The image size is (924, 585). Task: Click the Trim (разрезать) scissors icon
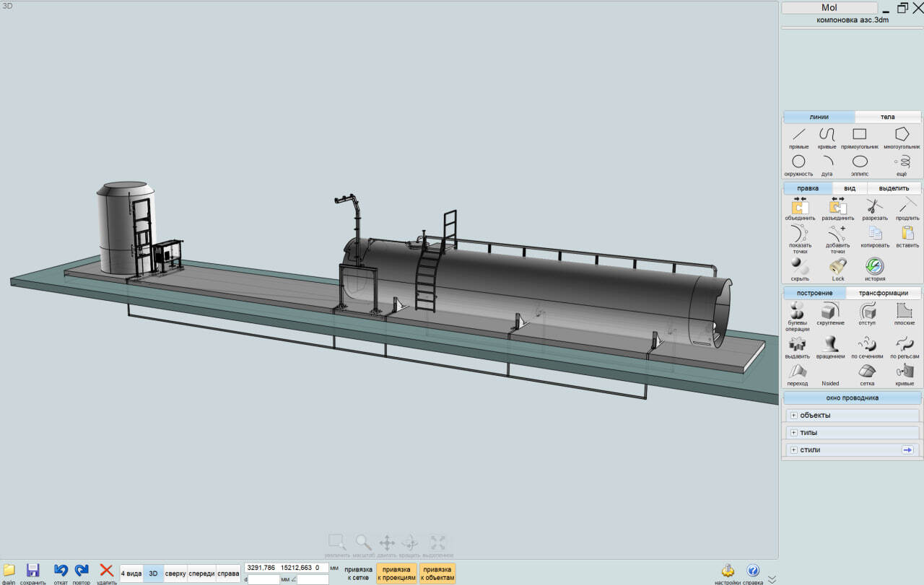874,207
